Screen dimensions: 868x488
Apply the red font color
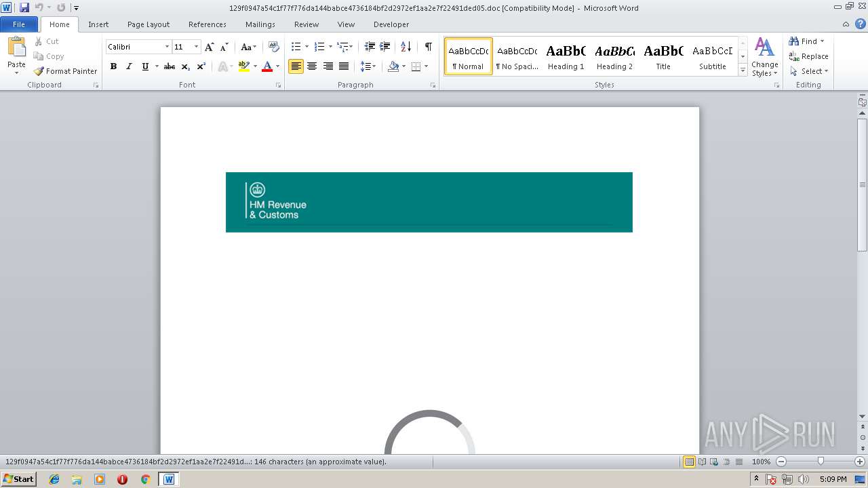click(267, 66)
